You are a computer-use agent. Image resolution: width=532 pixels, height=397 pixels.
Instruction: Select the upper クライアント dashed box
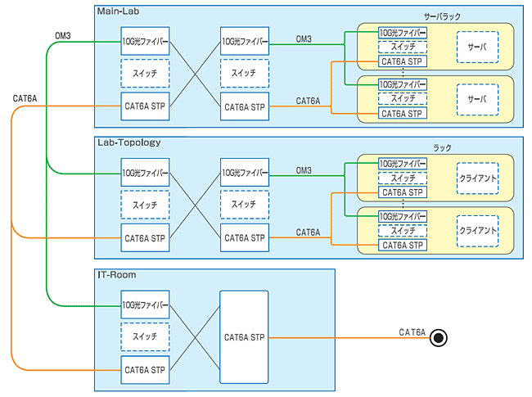477,178
